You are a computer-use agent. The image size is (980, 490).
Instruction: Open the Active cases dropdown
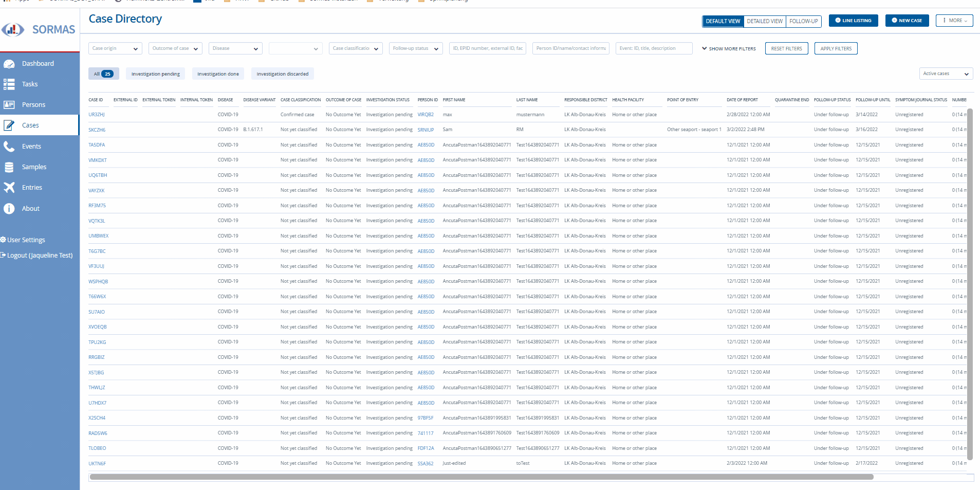pyautogui.click(x=946, y=74)
